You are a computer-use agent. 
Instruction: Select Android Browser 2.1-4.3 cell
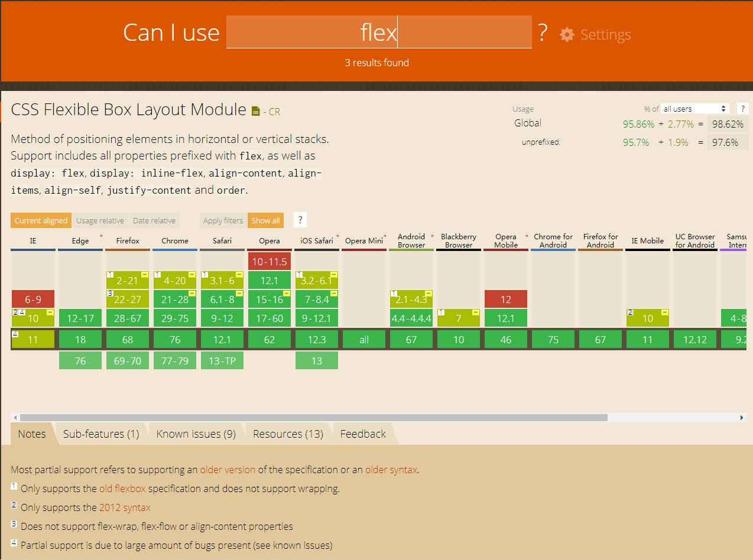pos(411,299)
